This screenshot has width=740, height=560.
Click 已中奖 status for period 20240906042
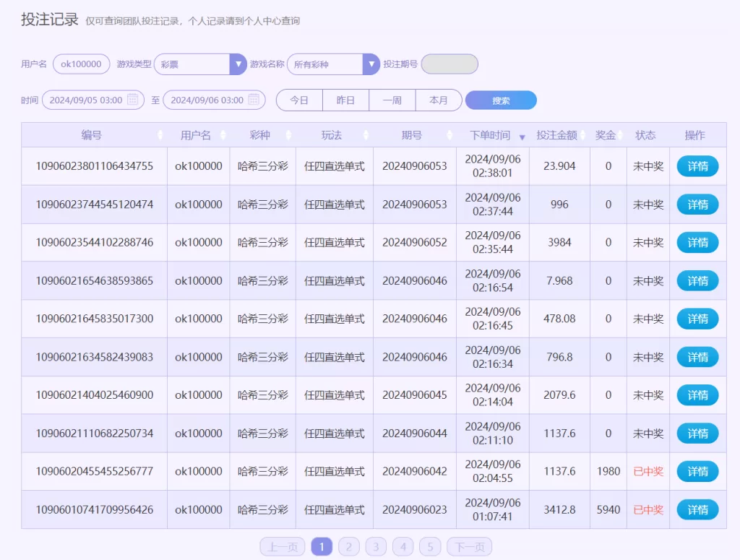pyautogui.click(x=648, y=471)
